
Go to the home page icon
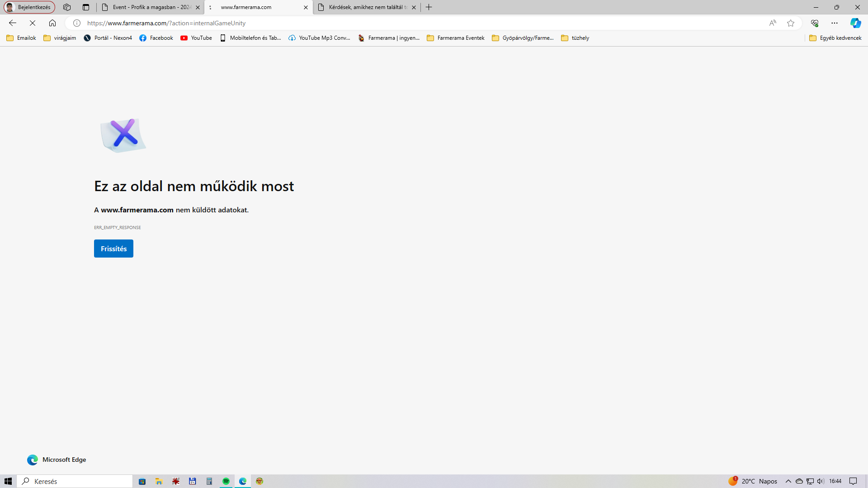click(x=52, y=23)
